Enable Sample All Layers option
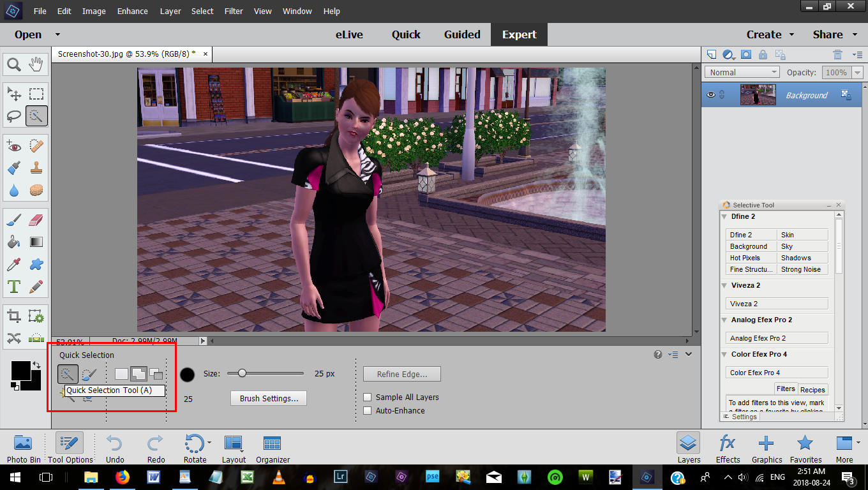The image size is (868, 490). (x=368, y=396)
